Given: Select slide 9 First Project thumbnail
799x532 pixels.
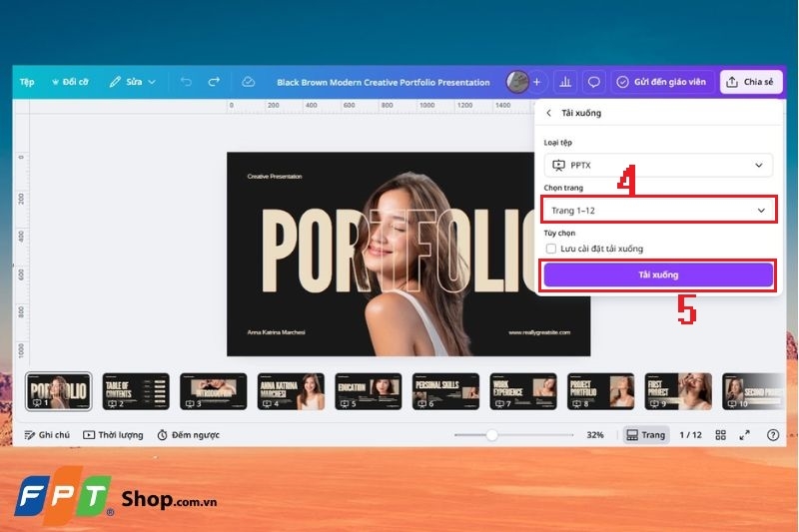Looking at the screenshot, I should 678,391.
